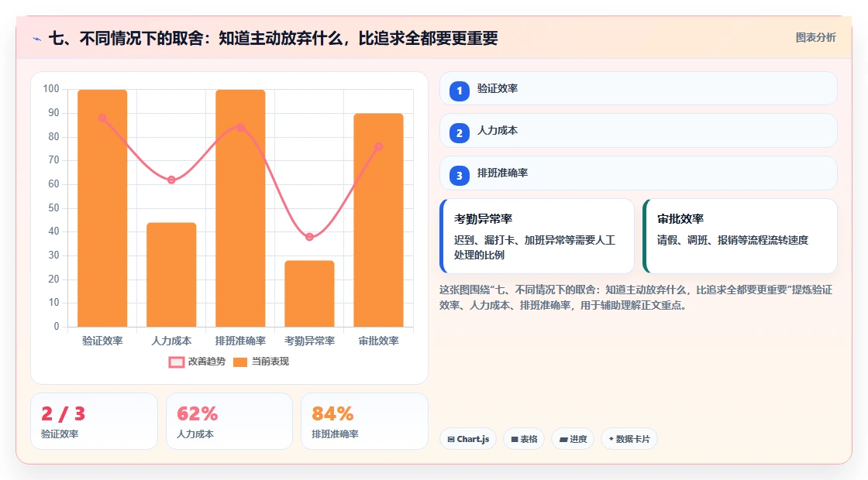The height and width of the screenshot is (480, 868).
Task: Click the y-axis value 50
Action: coord(53,208)
